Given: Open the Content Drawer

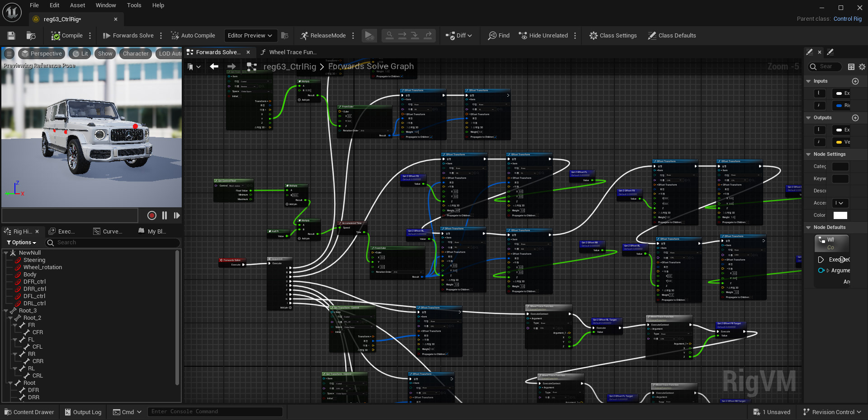Looking at the screenshot, I should (29, 412).
